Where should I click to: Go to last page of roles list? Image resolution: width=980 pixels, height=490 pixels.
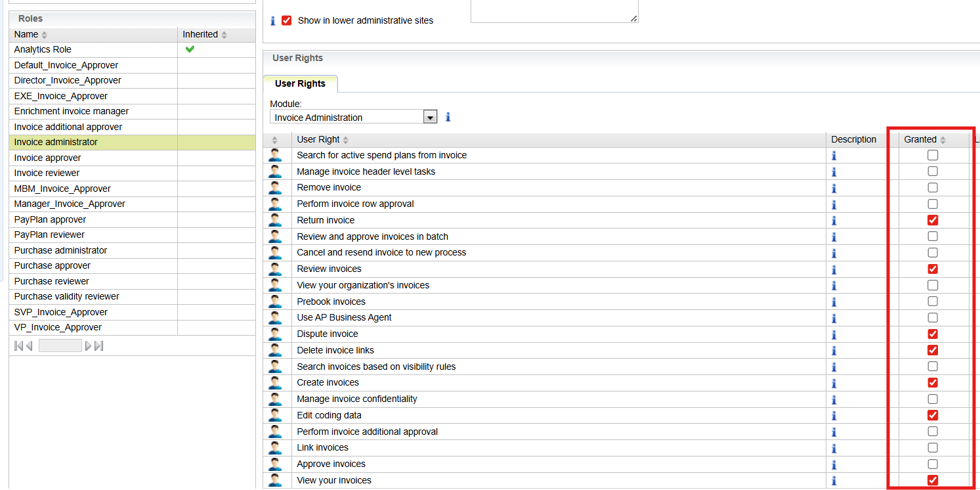pyautogui.click(x=99, y=345)
